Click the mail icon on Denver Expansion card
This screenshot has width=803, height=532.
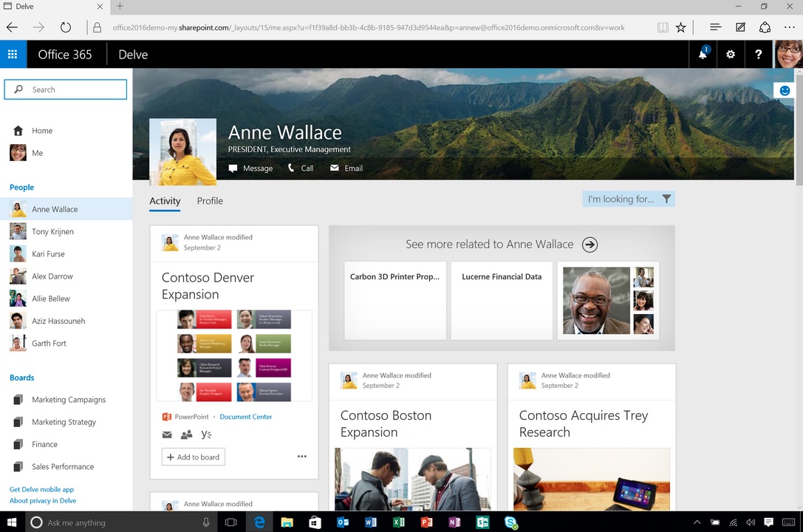click(167, 435)
